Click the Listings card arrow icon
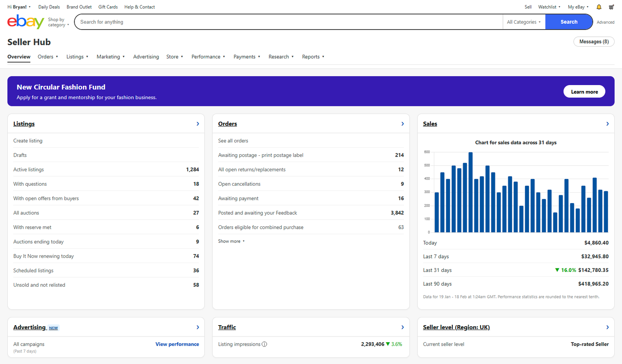Image resolution: width=622 pixels, height=364 pixels. [x=197, y=124]
